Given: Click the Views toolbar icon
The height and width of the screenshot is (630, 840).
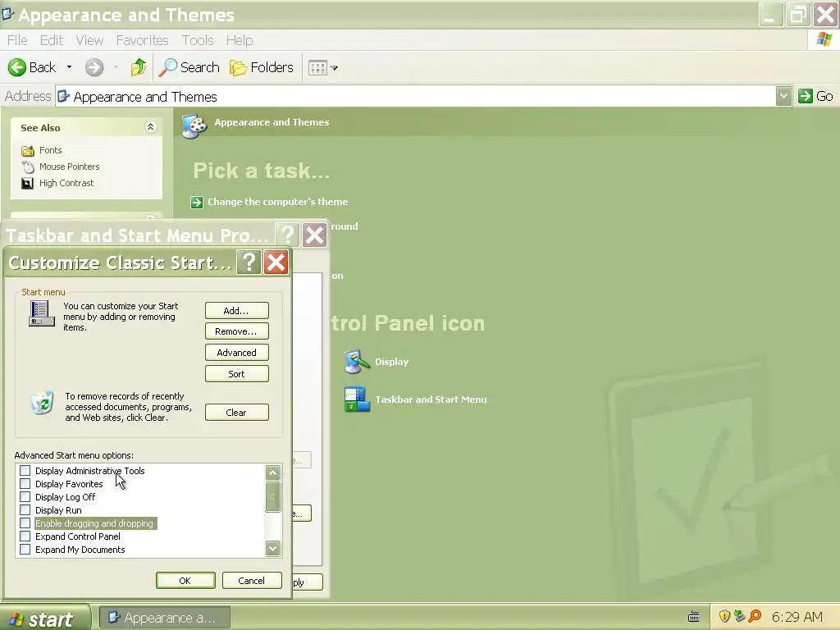Looking at the screenshot, I should point(317,68).
